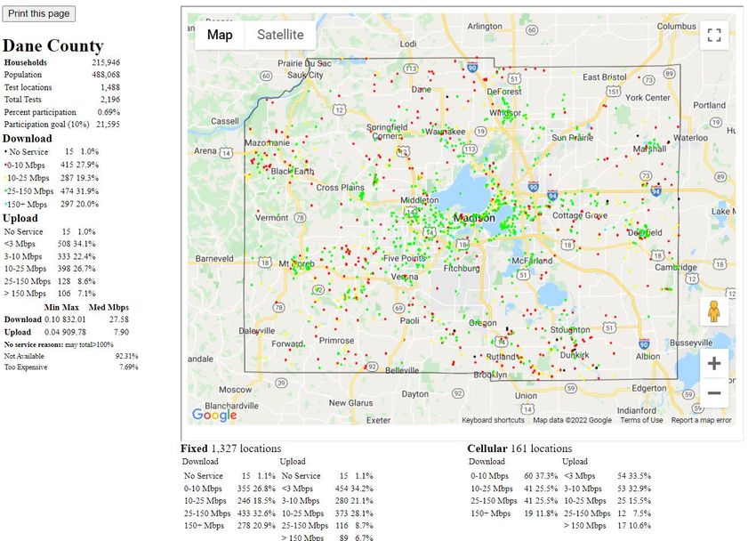Zoom in on the map
The image size is (756, 541).
click(714, 363)
